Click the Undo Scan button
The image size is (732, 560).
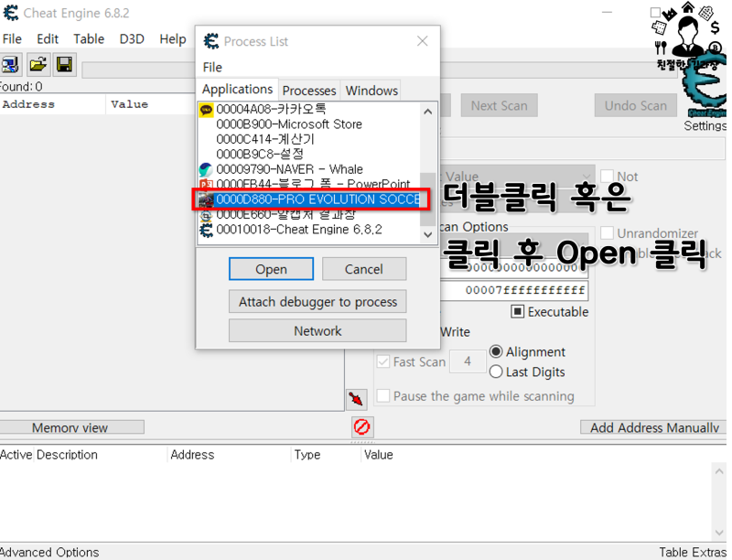(x=636, y=105)
